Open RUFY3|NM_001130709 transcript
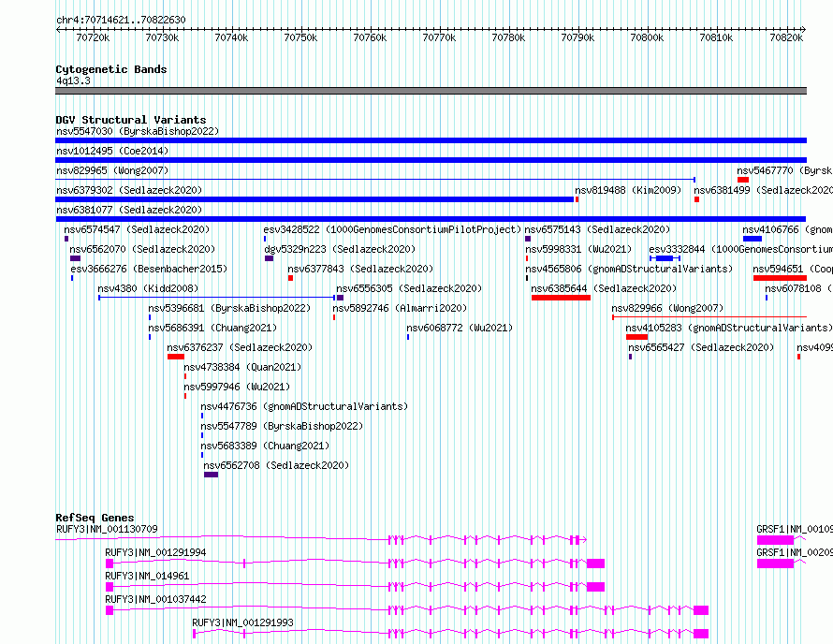The height and width of the screenshot is (644, 833). coord(107,529)
